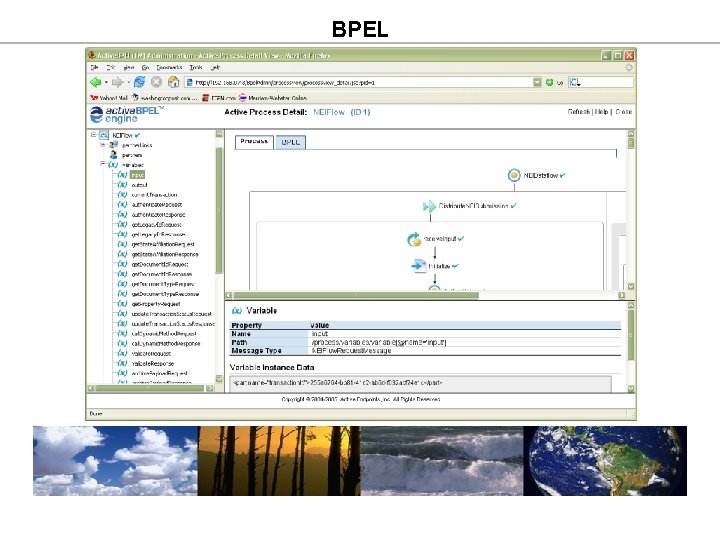Click the partners person icon
Viewport: 720px width, 540px height.
[113, 155]
